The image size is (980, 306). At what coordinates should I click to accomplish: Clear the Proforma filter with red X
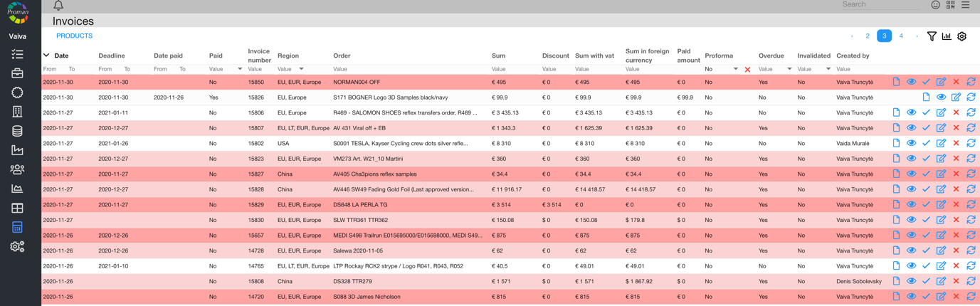click(x=747, y=70)
